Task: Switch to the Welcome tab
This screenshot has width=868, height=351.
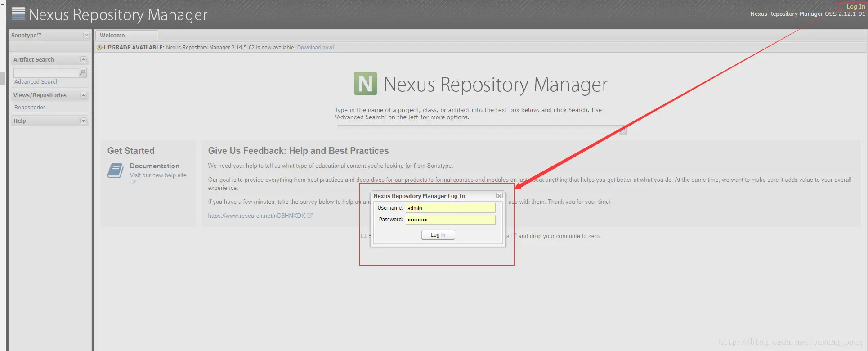Action: pyautogui.click(x=126, y=36)
